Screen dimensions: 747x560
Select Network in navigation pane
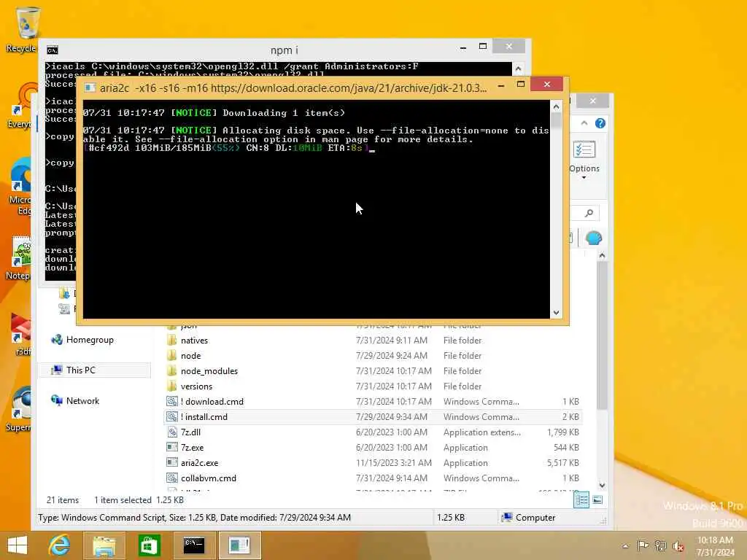point(82,401)
